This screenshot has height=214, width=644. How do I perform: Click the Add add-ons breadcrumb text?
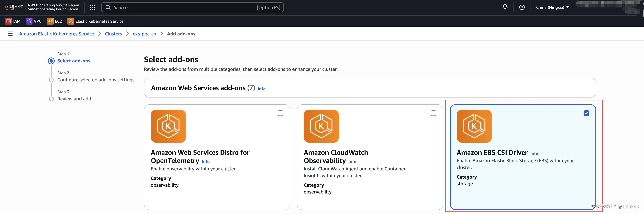181,34
